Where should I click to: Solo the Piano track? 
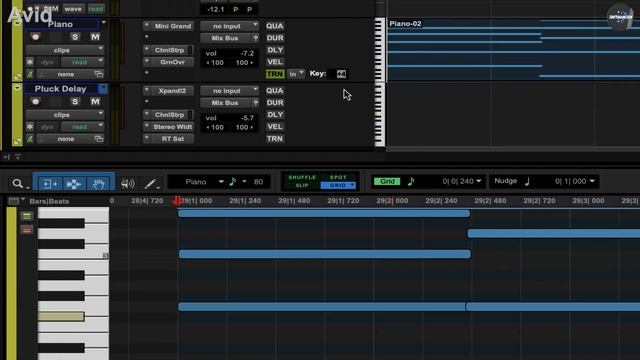point(75,37)
